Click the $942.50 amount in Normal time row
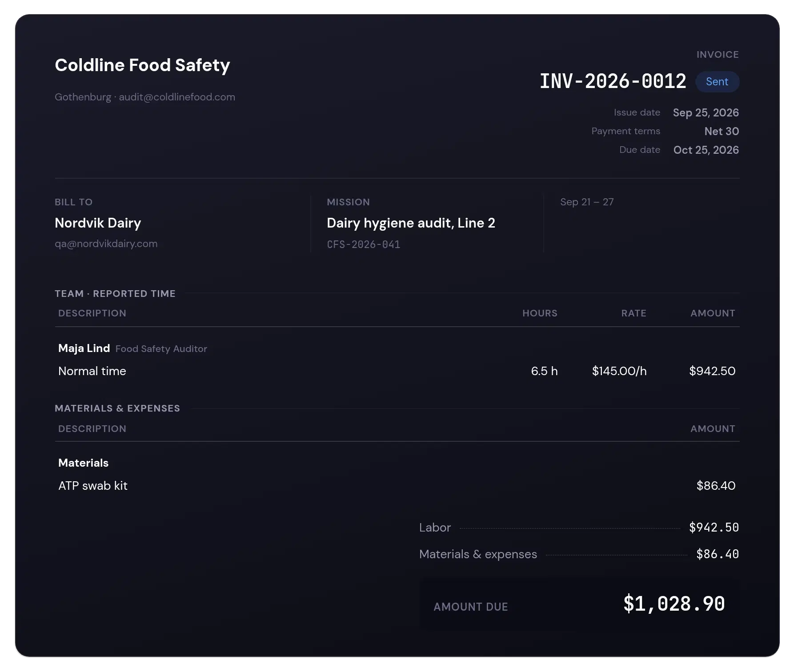 point(712,371)
